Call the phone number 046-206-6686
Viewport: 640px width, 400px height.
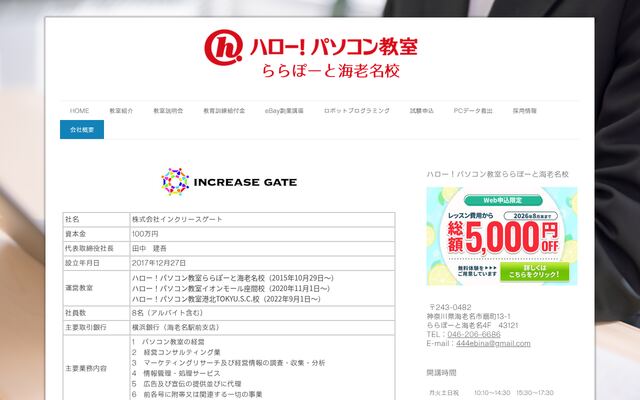pyautogui.click(x=474, y=334)
